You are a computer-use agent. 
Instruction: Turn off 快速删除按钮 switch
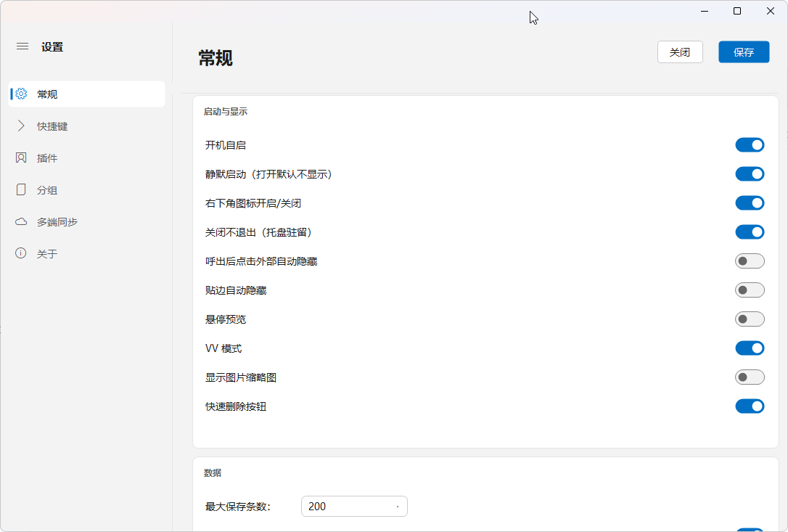coord(750,406)
